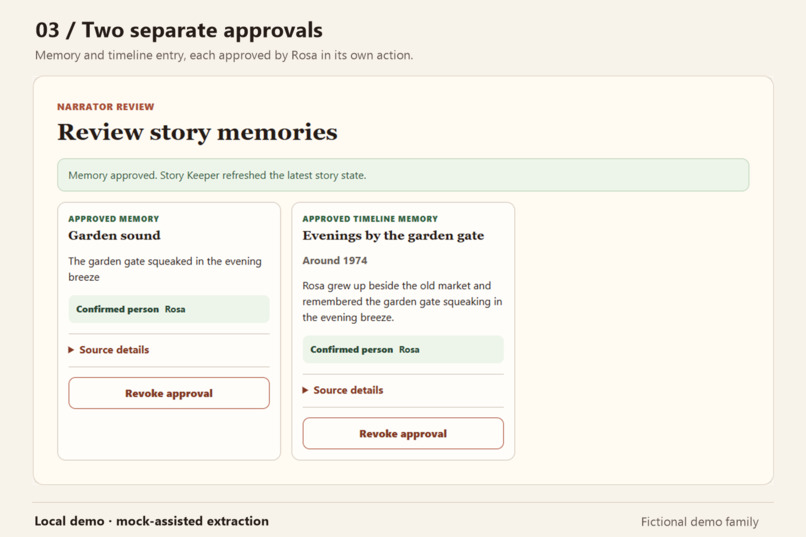Revoke approval for Garden sound memory
The width and height of the screenshot is (806, 537).
(169, 393)
